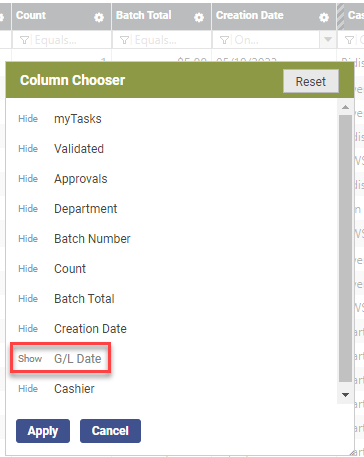Open the Batch Total column gear icon
The height and width of the screenshot is (457, 364).
[x=199, y=17]
